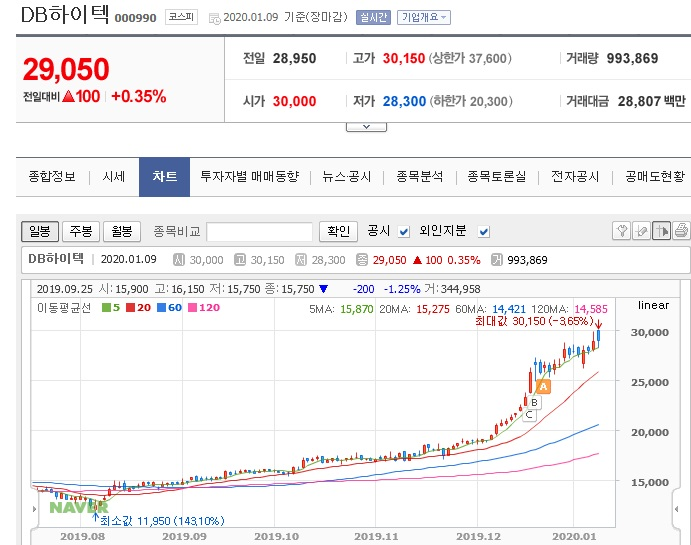691x545 pixels.
Task: Click red up-triangle next to 100 in chart bar
Action: click(417, 260)
